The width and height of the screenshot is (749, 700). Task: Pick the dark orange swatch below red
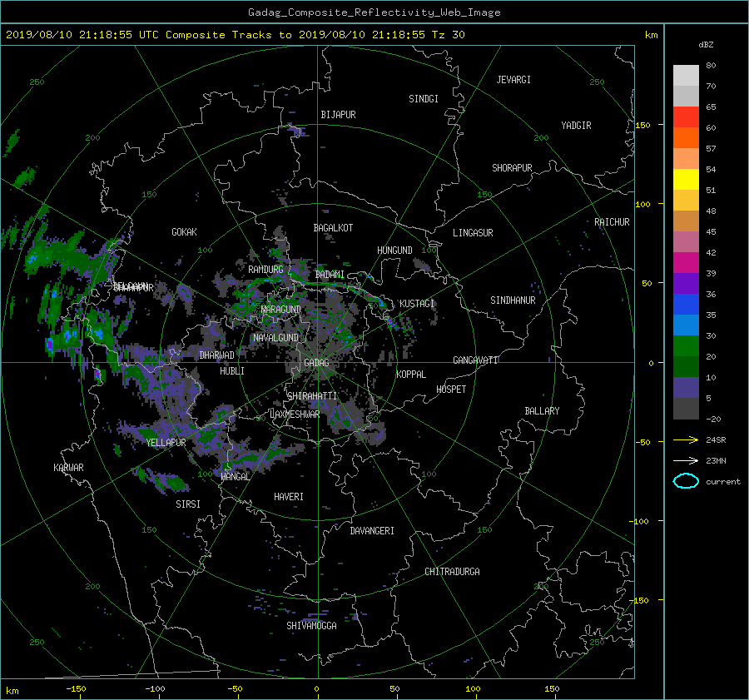pos(686,137)
